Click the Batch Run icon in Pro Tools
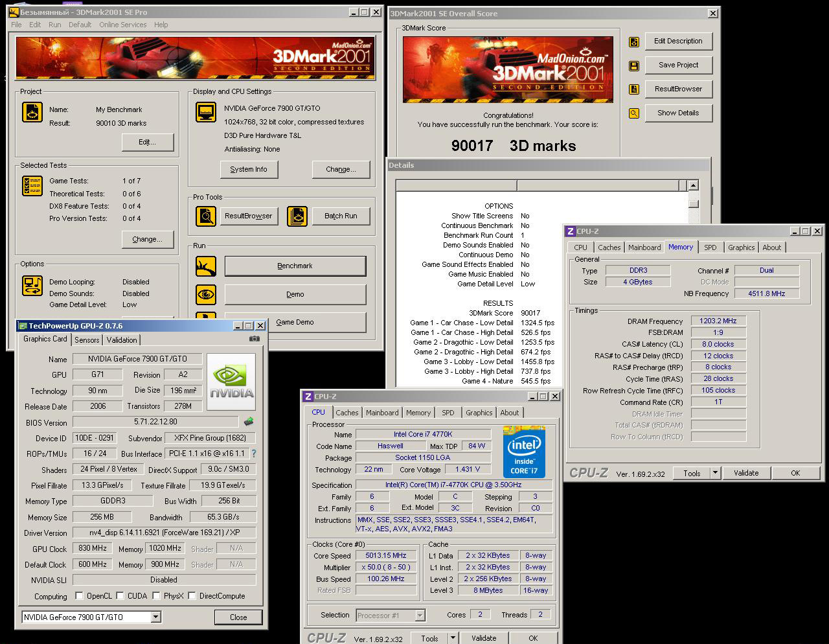 tap(297, 216)
